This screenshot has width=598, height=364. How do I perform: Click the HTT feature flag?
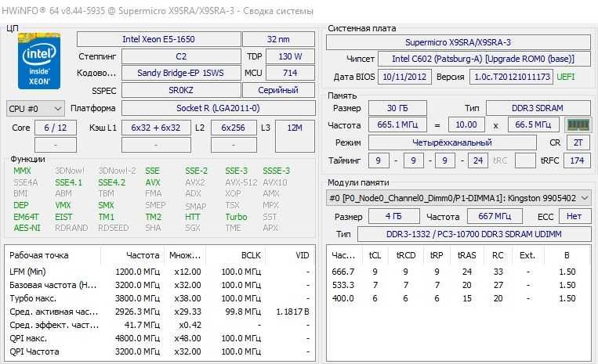[193, 217]
